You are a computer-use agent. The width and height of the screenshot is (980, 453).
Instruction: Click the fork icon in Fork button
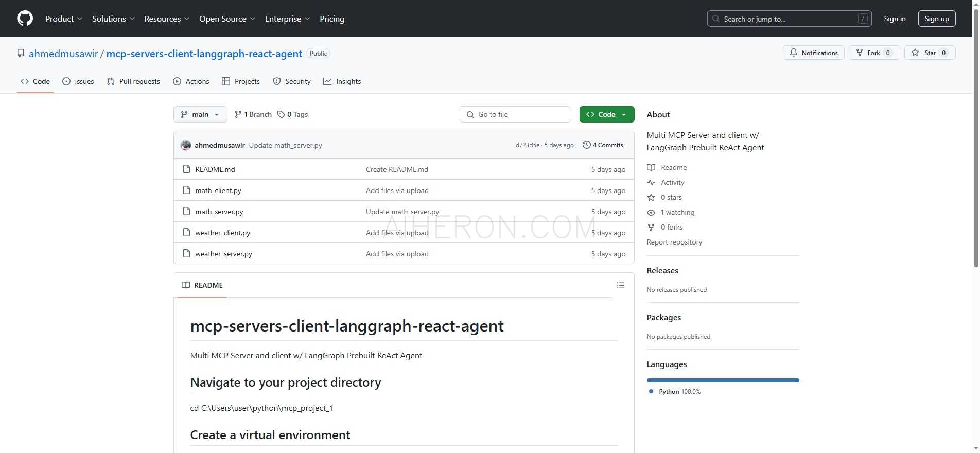[x=859, y=53]
